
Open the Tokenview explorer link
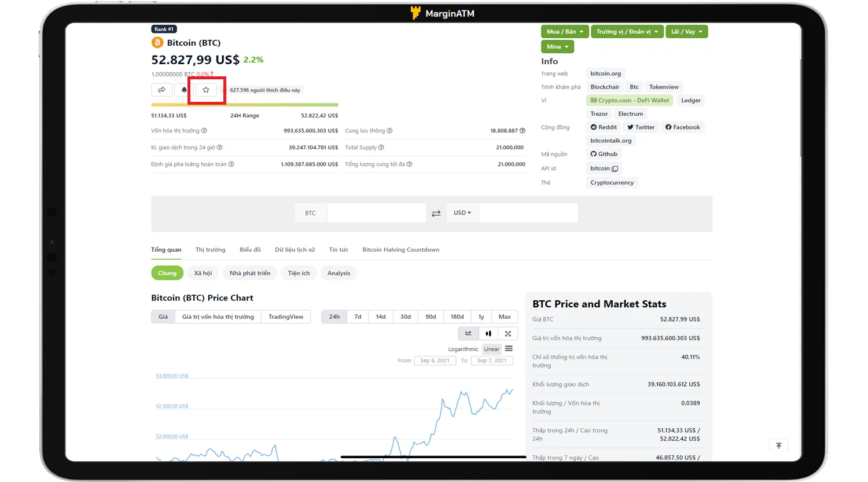[664, 87]
